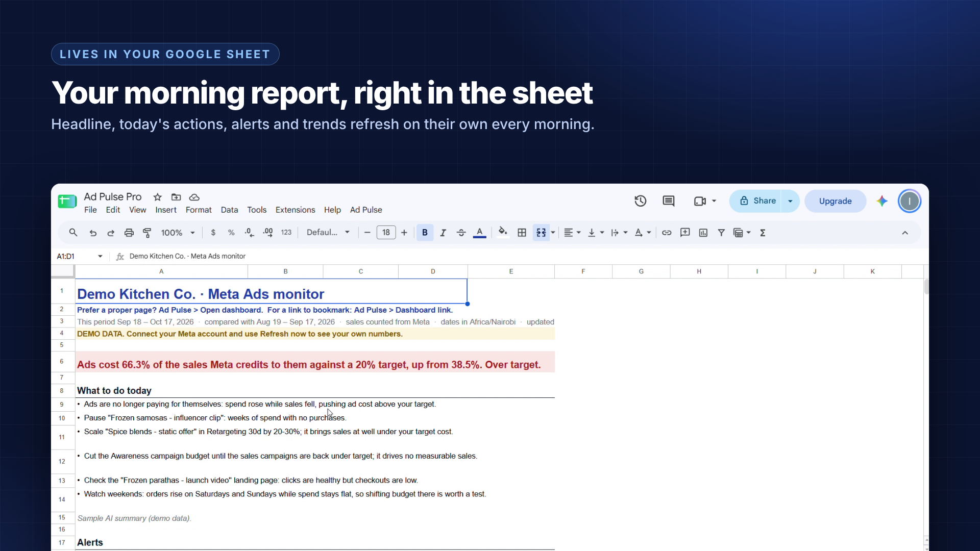The image size is (980, 551).
Task: Open the functions sigma menu
Action: point(763,233)
